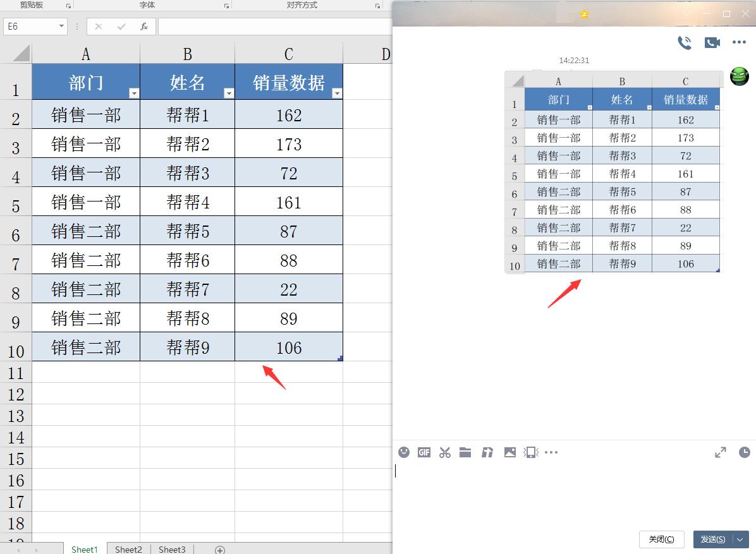Open the send options dropdown arrow
The width and height of the screenshot is (756, 554).
[x=740, y=539]
